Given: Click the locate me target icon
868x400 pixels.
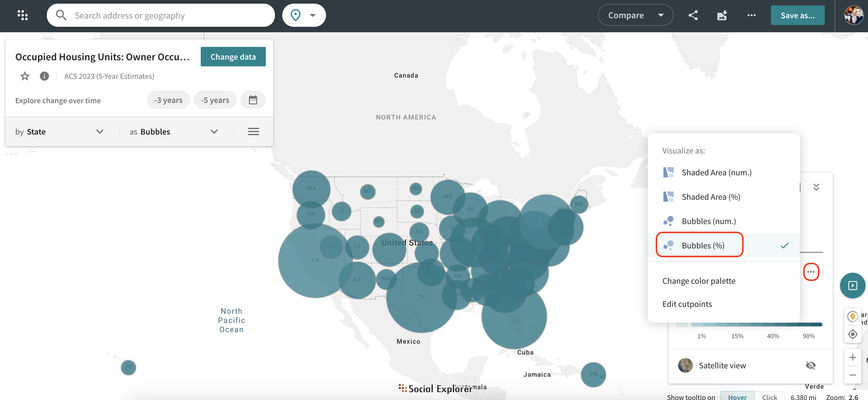Looking at the screenshot, I should tap(852, 334).
